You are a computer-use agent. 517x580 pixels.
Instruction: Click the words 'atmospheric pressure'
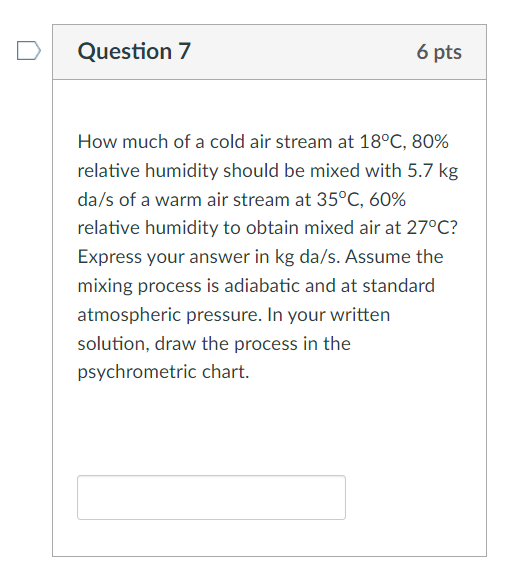[167, 315]
